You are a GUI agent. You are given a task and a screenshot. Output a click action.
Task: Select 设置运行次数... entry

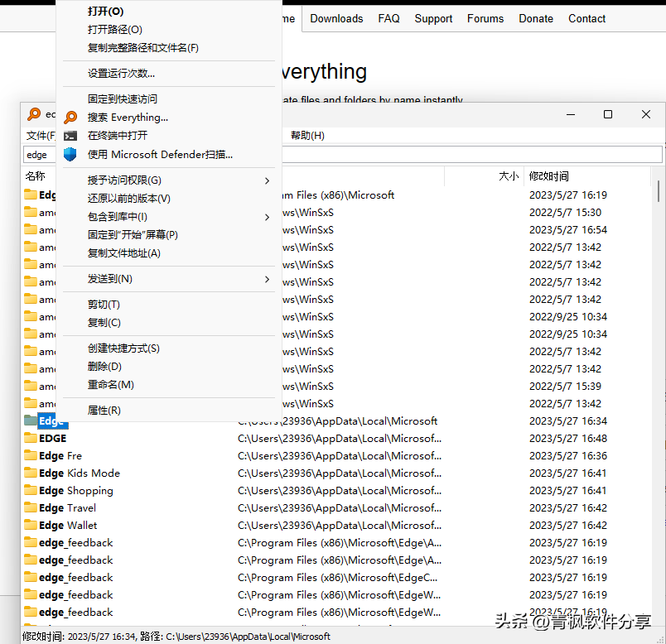point(121,73)
